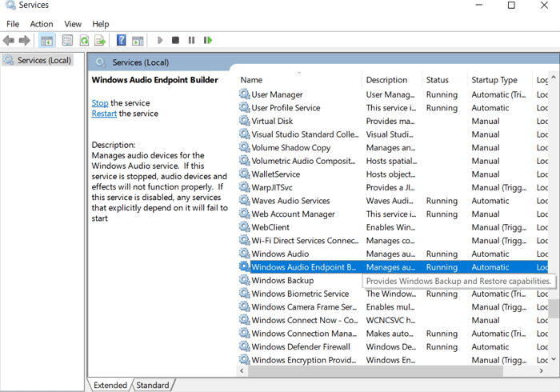Click the vertical scrollbar down arrow

[x=554, y=359]
